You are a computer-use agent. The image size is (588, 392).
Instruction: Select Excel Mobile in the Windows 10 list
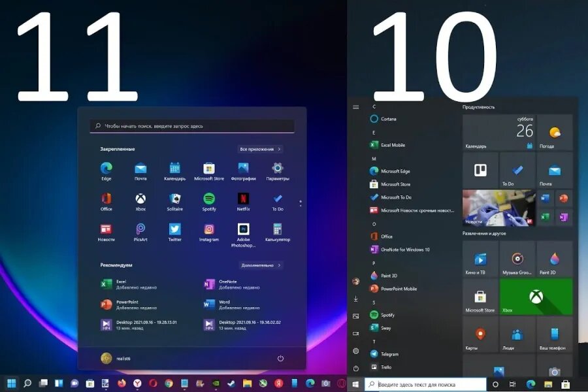[x=387, y=145]
